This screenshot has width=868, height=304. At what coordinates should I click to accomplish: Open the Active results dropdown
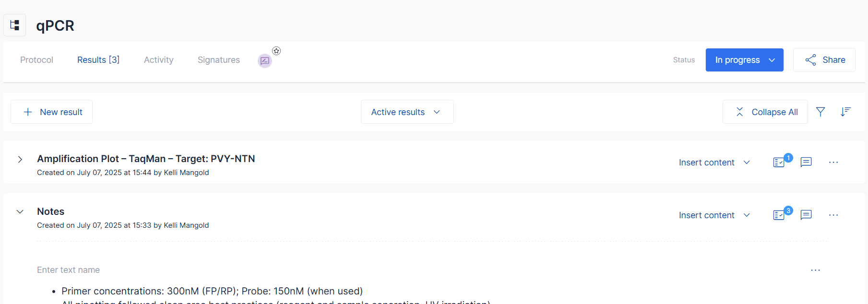[x=407, y=112]
